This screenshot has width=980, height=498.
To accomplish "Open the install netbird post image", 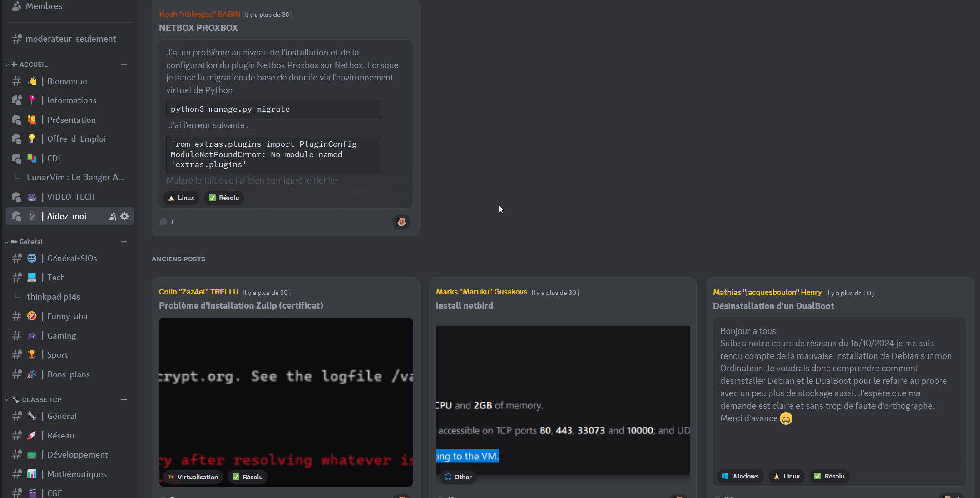I will click(563, 400).
